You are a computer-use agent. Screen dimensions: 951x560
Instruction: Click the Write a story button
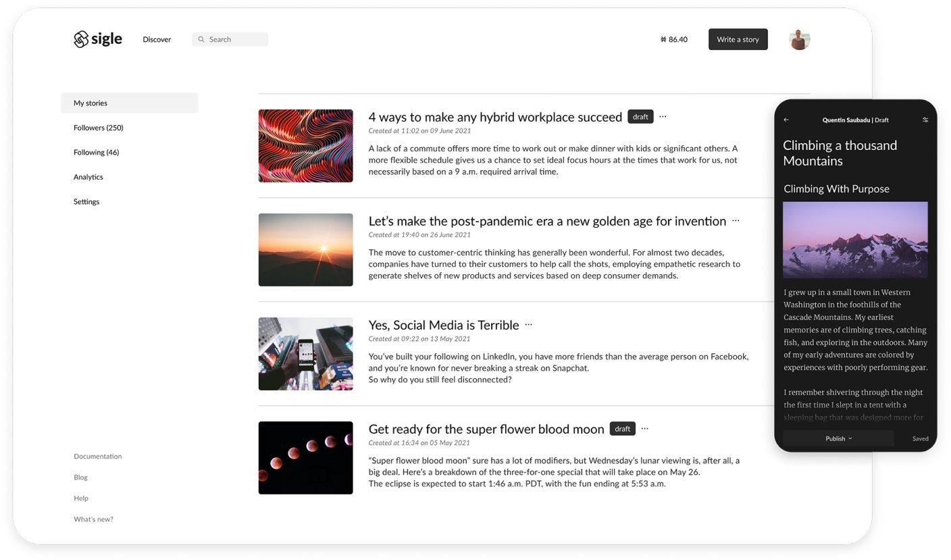(x=738, y=39)
